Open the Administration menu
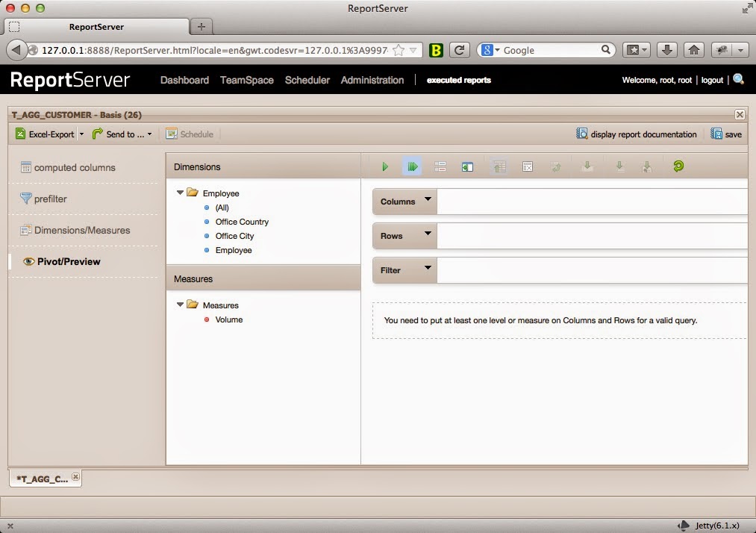This screenshot has height=533, width=756. pyautogui.click(x=372, y=80)
